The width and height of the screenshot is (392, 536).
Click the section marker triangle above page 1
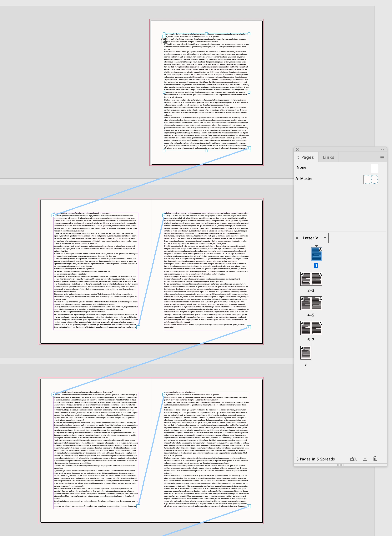click(317, 246)
